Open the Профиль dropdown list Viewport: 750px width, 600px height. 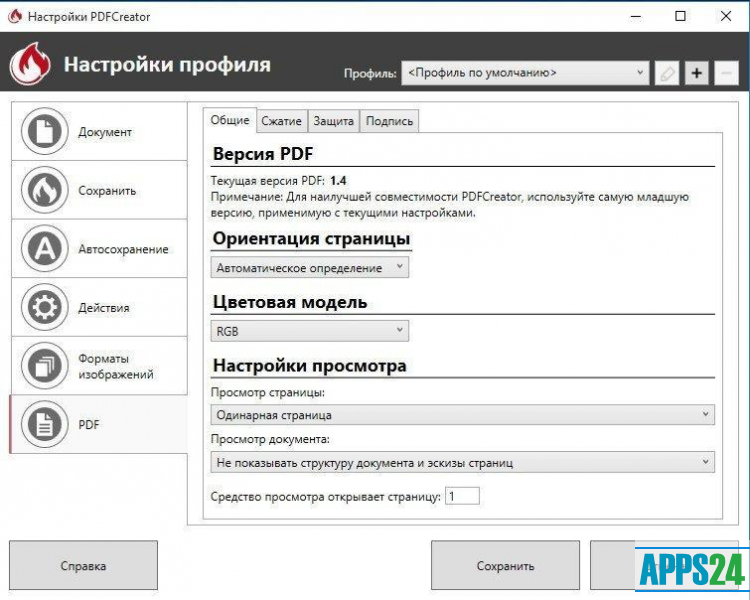click(x=525, y=73)
